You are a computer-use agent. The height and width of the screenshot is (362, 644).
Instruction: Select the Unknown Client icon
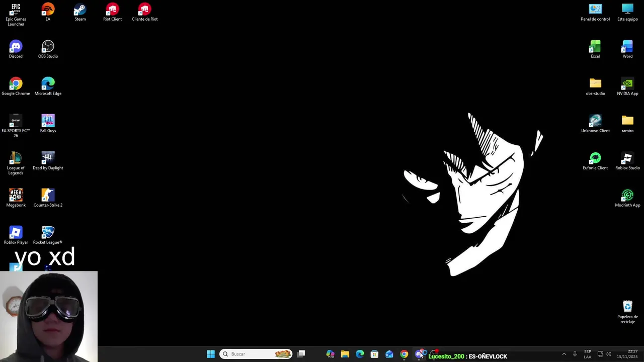point(595,124)
